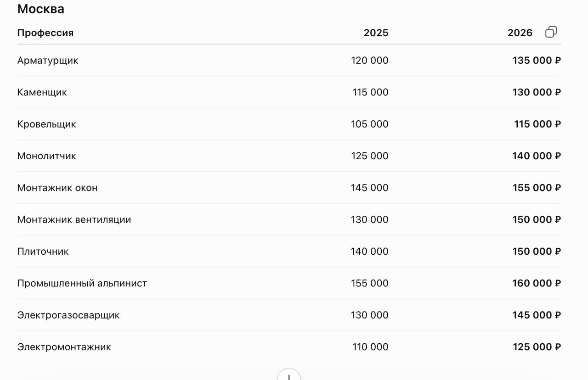Select the Монтажник окон row label
Image resolution: width=588 pixels, height=380 pixels.
click(57, 188)
